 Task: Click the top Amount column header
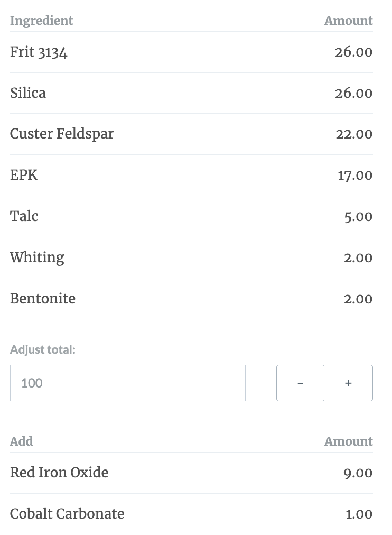point(348,21)
